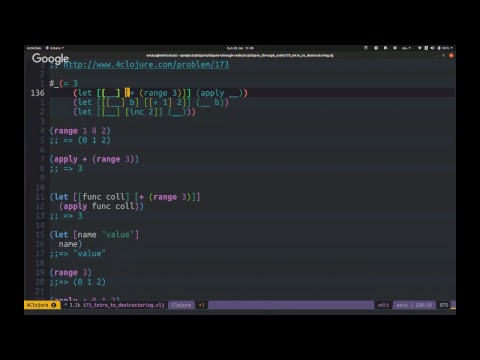Screen dimensions: 480x360
Task: Click the 87% buffer position indicator
Action: coord(444,305)
